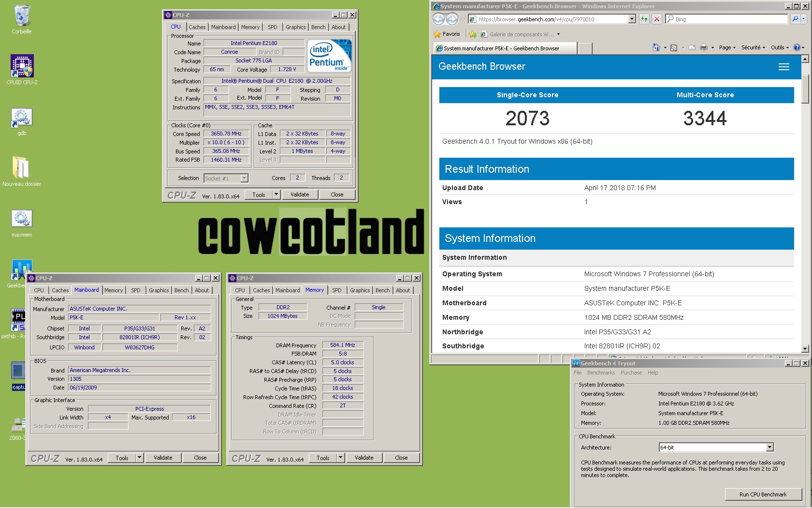Open the Favoris star button

(x=447, y=34)
